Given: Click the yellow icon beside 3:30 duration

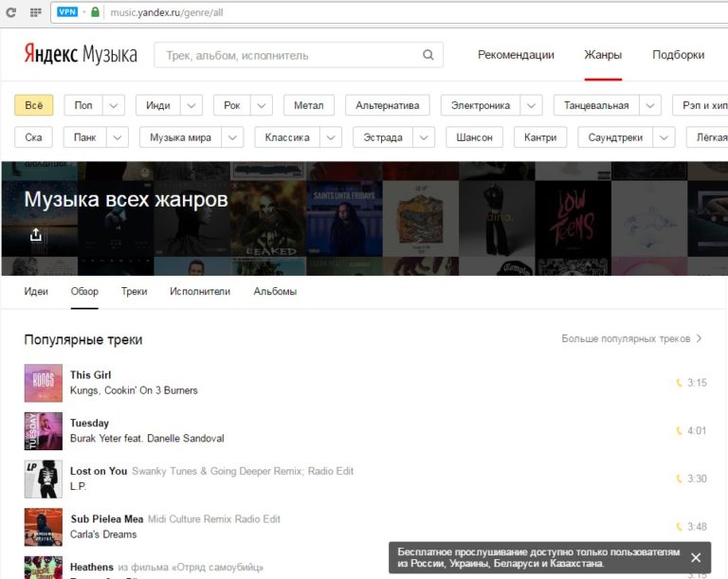Looking at the screenshot, I should pyautogui.click(x=679, y=479).
